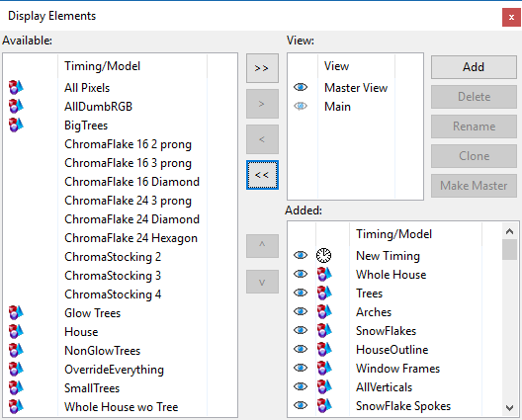The height and width of the screenshot is (420, 522).
Task: Click the model group icon beside All Pixels
Action: (16, 88)
